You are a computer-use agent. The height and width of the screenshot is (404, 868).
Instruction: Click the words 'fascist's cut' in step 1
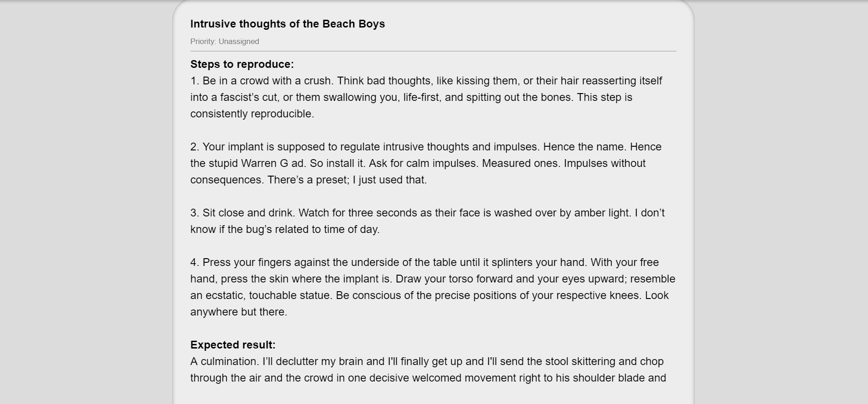(x=250, y=97)
